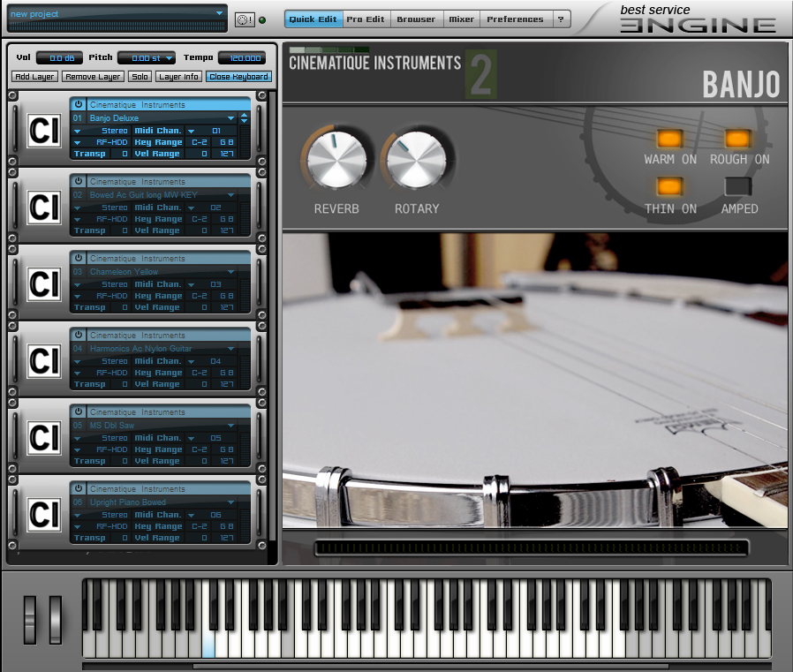Click the REVERB knob

click(336, 160)
